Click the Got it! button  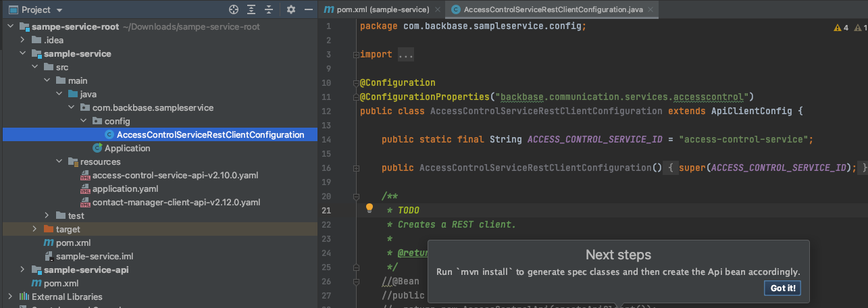783,288
